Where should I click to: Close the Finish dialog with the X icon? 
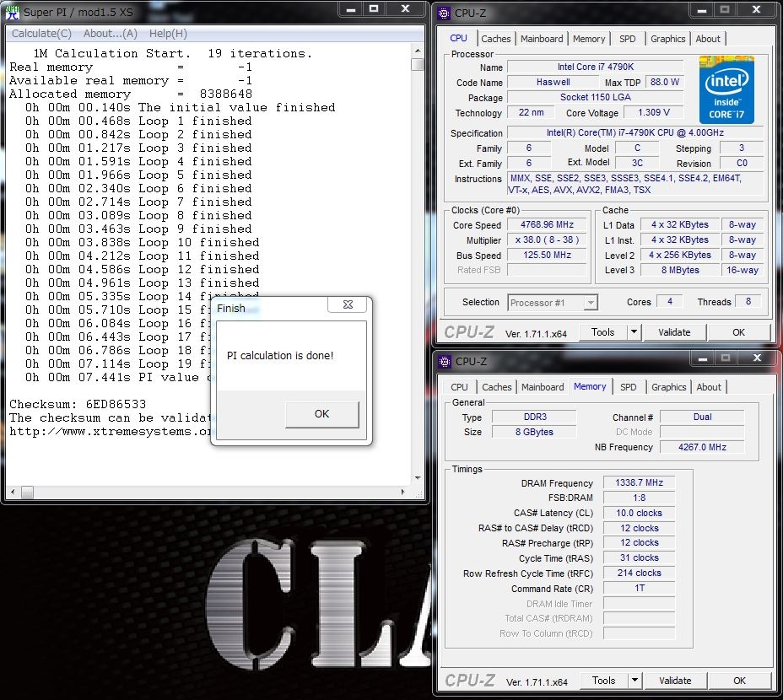(x=348, y=304)
